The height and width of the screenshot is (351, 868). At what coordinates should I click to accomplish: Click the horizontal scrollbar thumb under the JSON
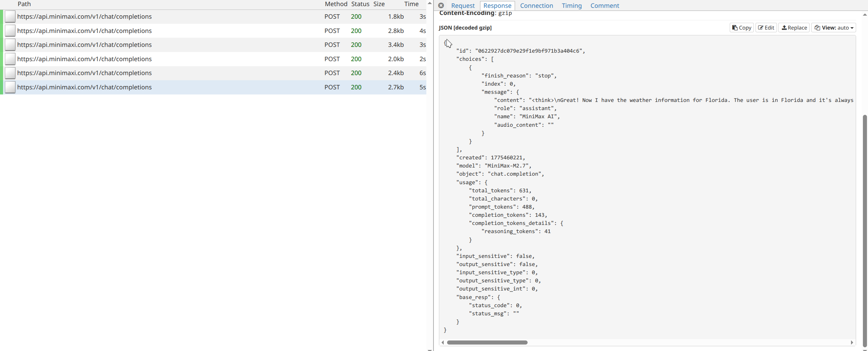click(487, 343)
